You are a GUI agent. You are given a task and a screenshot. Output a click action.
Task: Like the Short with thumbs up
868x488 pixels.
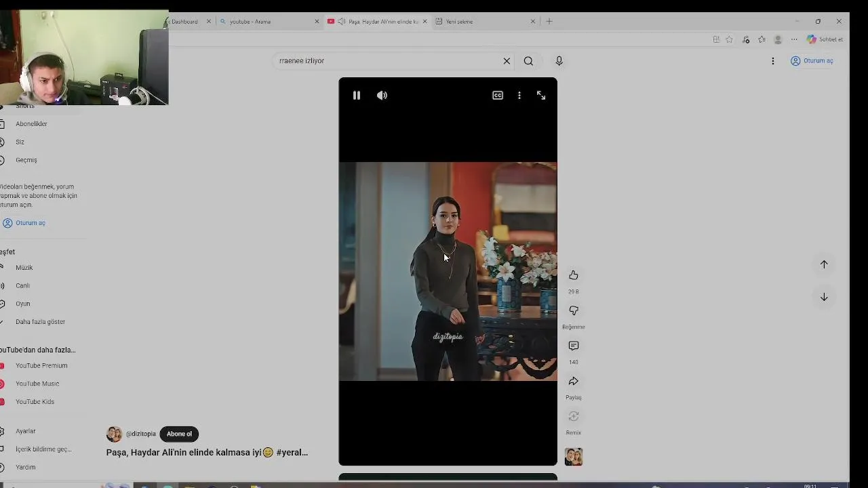pos(574,275)
